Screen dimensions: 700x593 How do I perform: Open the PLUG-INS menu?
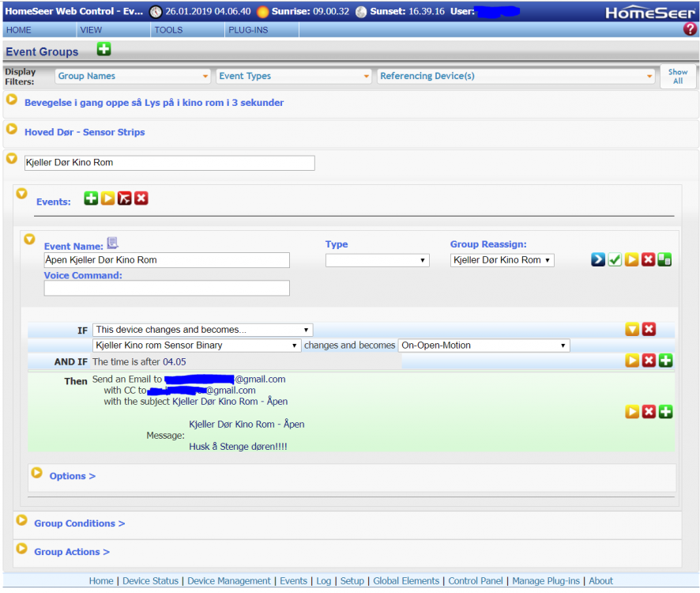[x=249, y=29]
